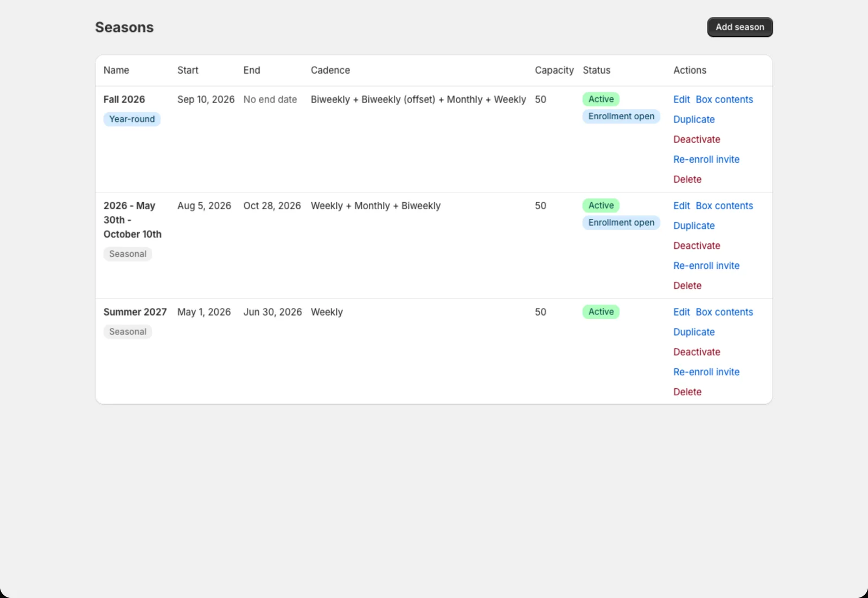Duplicate the Summer 2027 season

(694, 332)
